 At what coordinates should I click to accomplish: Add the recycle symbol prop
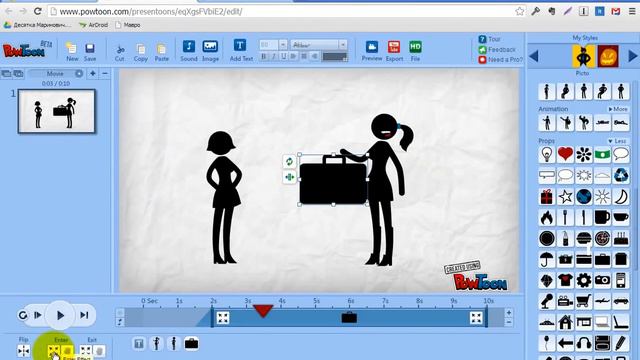(621, 176)
